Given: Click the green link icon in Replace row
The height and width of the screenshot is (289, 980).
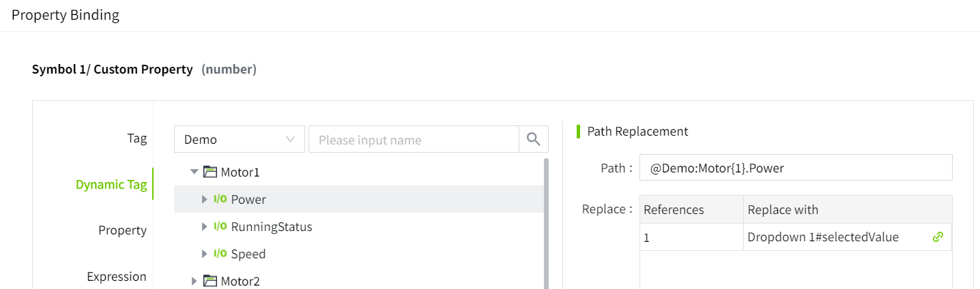Looking at the screenshot, I should (938, 237).
